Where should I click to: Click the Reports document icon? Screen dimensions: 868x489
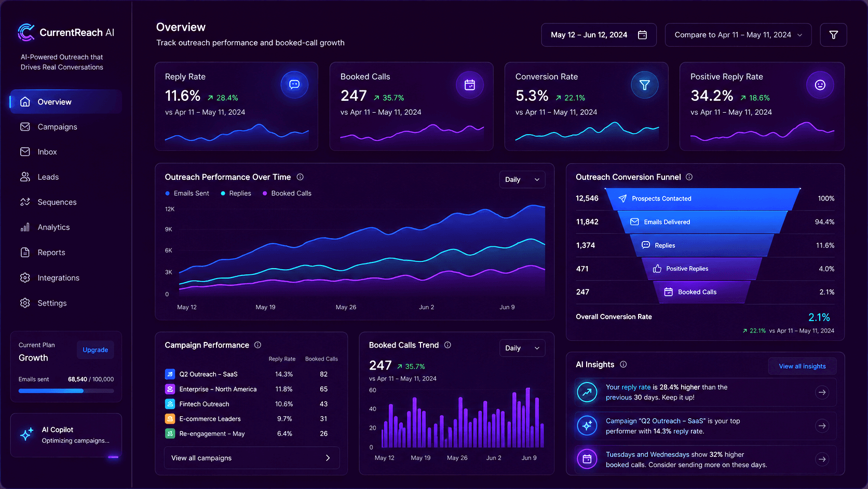click(x=25, y=253)
